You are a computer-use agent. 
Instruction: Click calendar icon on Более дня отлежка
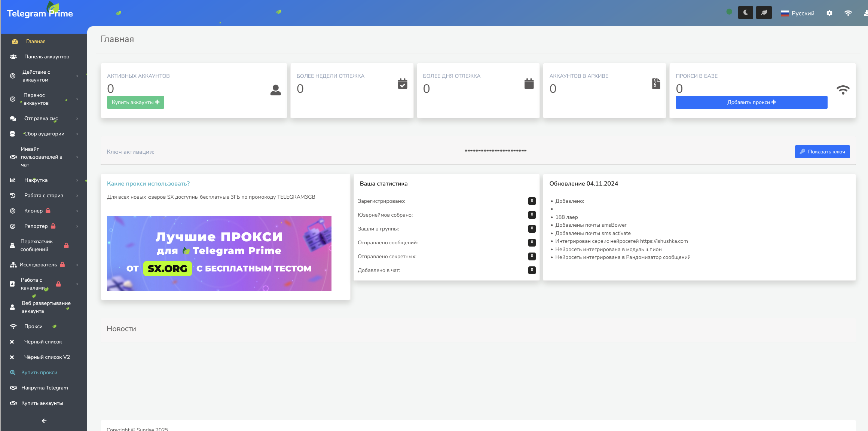pos(529,84)
